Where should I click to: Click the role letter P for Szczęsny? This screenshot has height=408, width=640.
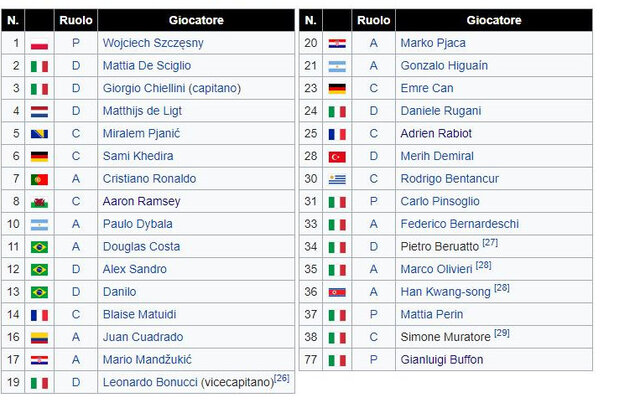coord(75,43)
